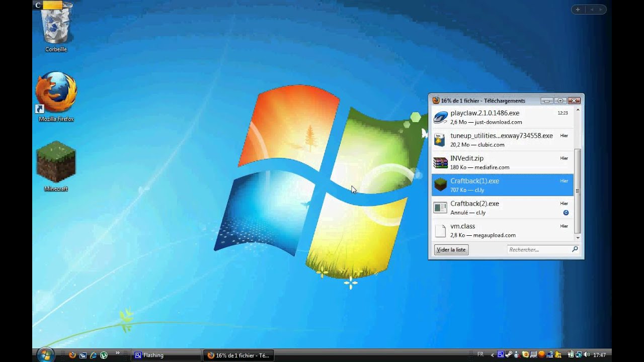Show hidden system tray icons arrow
Image resolution: width=644 pixels, height=362 pixels.
pyautogui.click(x=493, y=355)
